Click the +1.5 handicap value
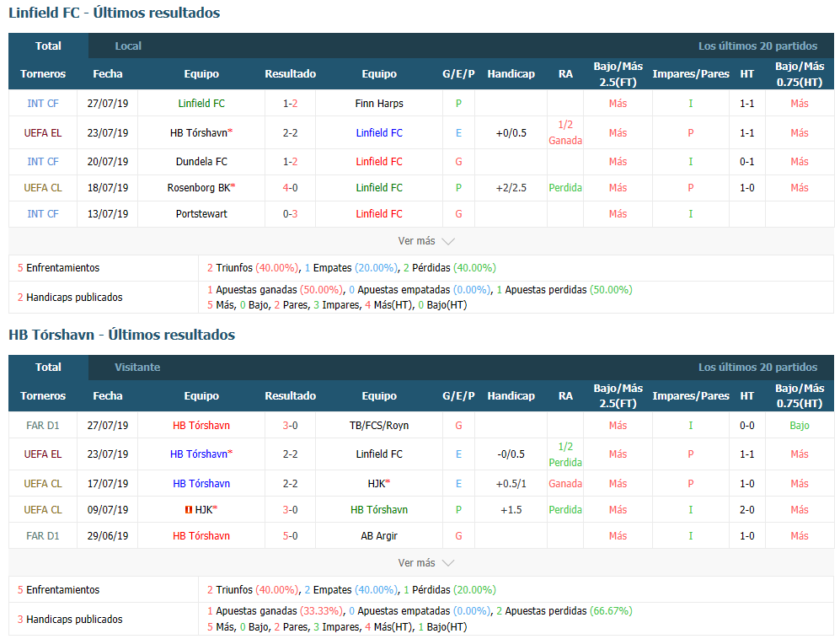Viewport: 840px width, 639px height. (511, 510)
